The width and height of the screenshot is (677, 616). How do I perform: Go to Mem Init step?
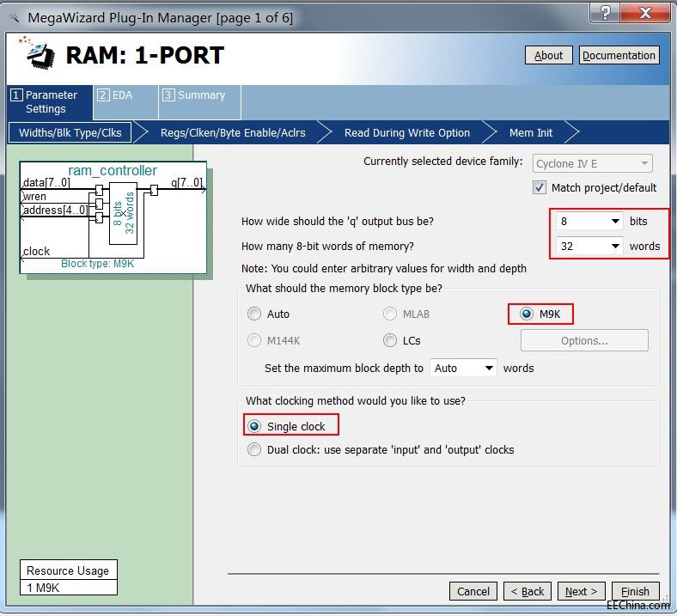click(531, 132)
